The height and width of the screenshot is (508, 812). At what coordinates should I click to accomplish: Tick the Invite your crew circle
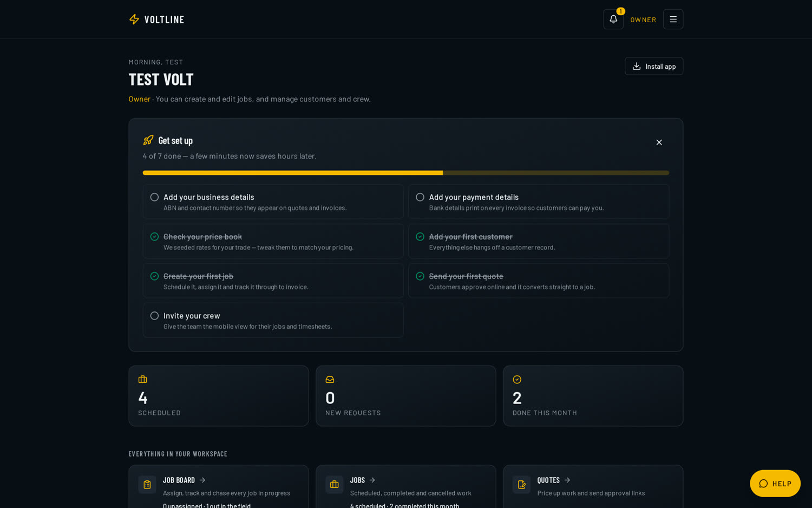click(154, 316)
